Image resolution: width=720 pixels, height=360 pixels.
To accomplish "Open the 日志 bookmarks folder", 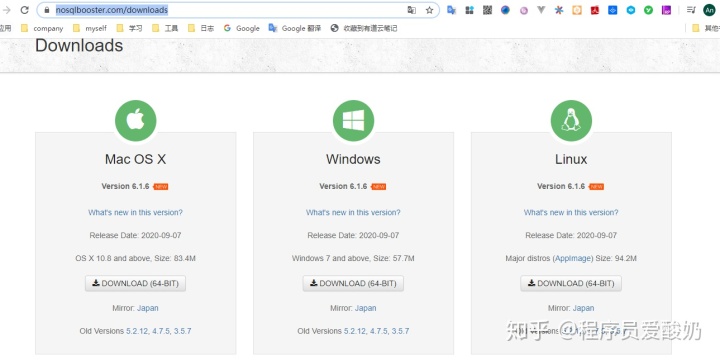I will (x=201, y=28).
